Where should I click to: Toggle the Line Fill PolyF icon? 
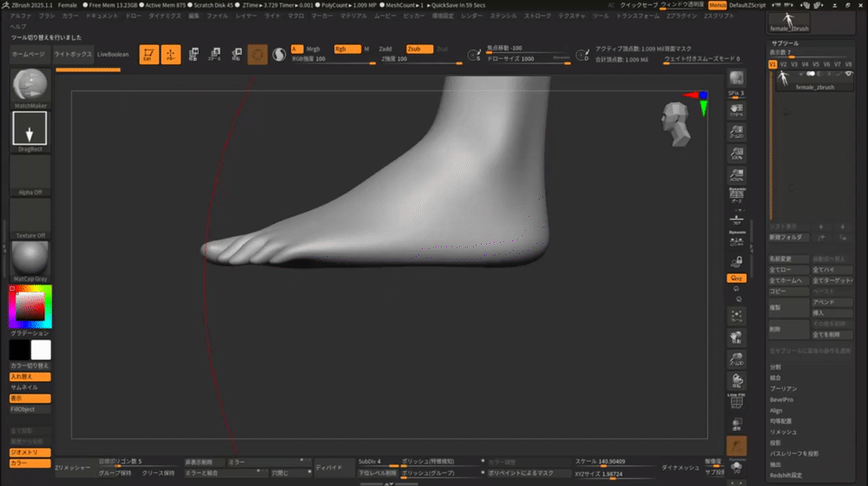pyautogui.click(x=736, y=401)
